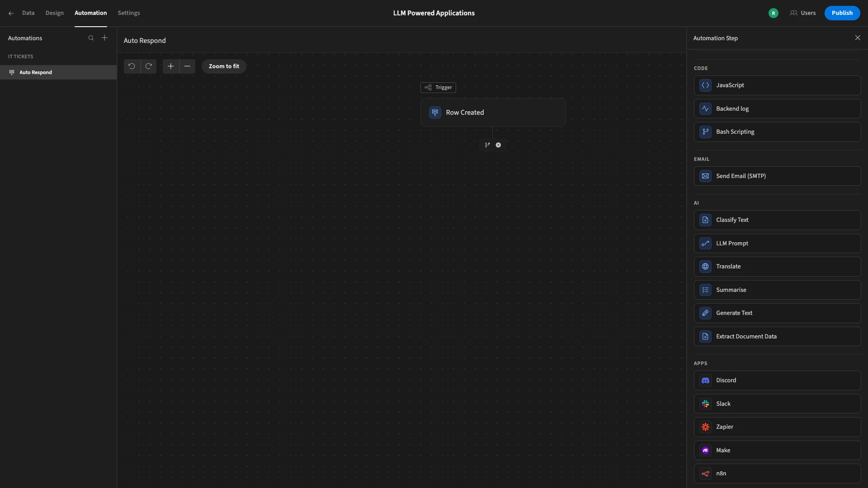Click the Send Email envelope icon
The width and height of the screenshot is (868, 488).
[705, 176]
